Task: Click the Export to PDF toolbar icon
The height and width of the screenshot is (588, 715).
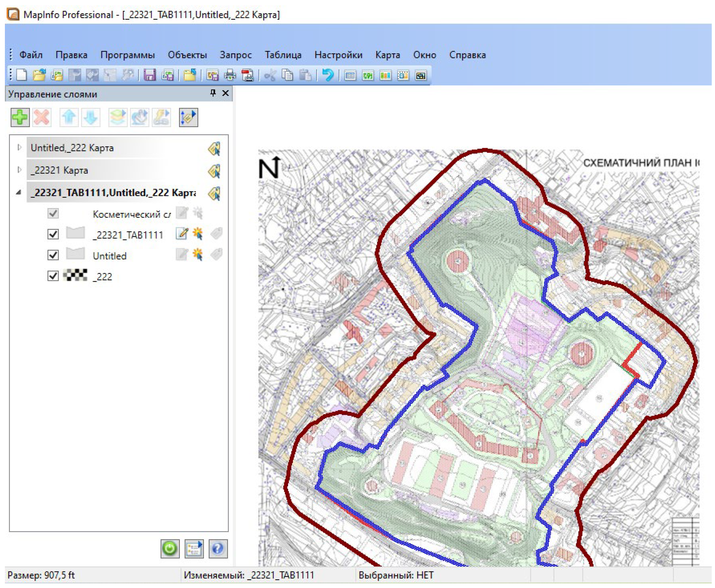Action: (x=248, y=75)
